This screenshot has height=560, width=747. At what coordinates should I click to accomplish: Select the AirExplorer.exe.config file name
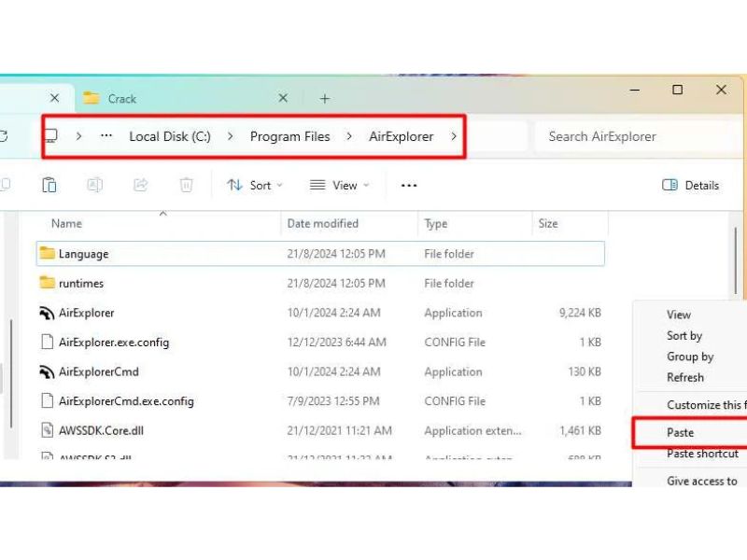click(114, 343)
